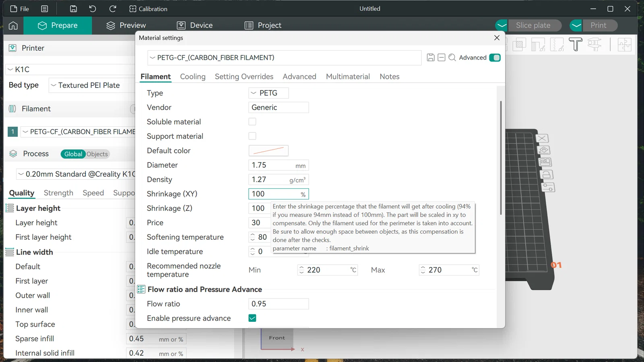
Task: Toggle the Advanced mode switch
Action: pos(495,58)
